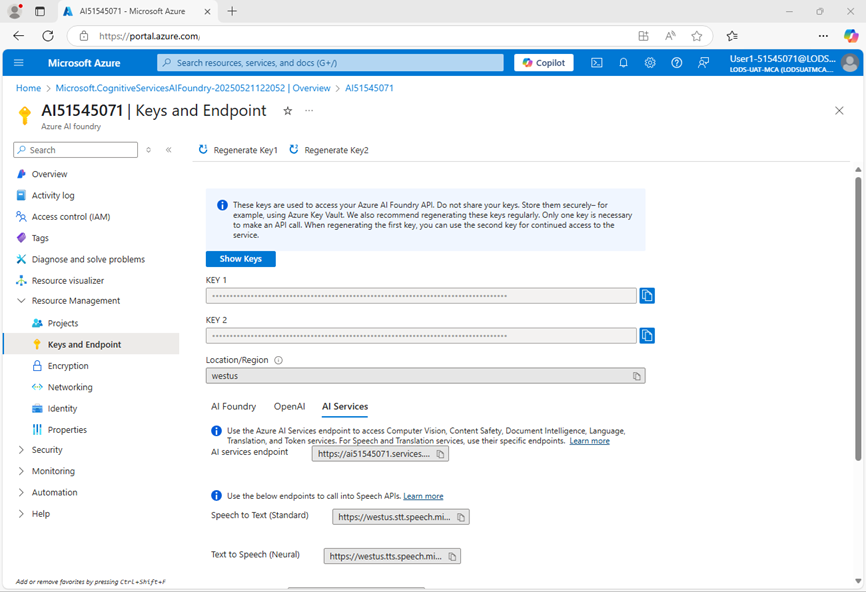Select the AI Services tab
The width and height of the screenshot is (866, 592).
tap(345, 406)
